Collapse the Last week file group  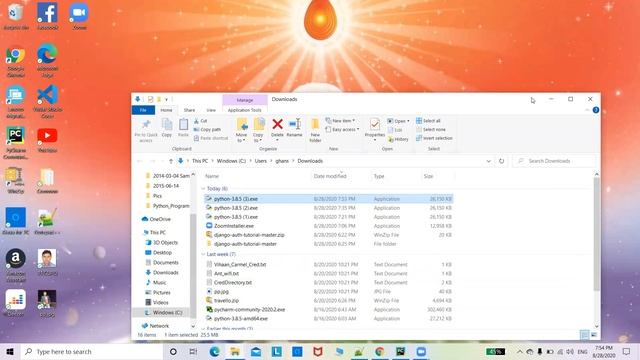pos(203,254)
